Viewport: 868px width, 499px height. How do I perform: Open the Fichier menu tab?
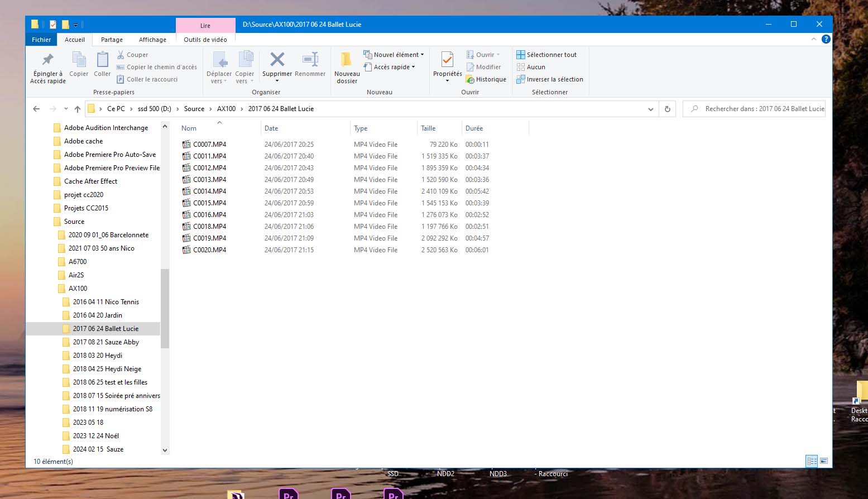point(41,40)
